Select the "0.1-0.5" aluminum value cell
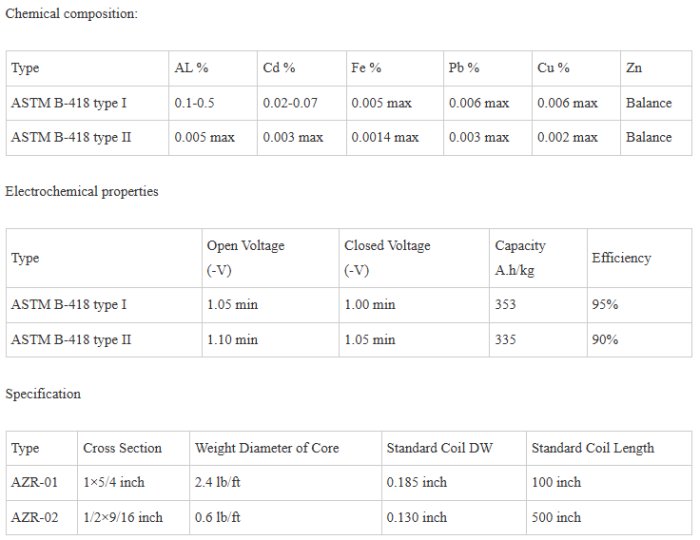The height and width of the screenshot is (540, 700). 197,103
